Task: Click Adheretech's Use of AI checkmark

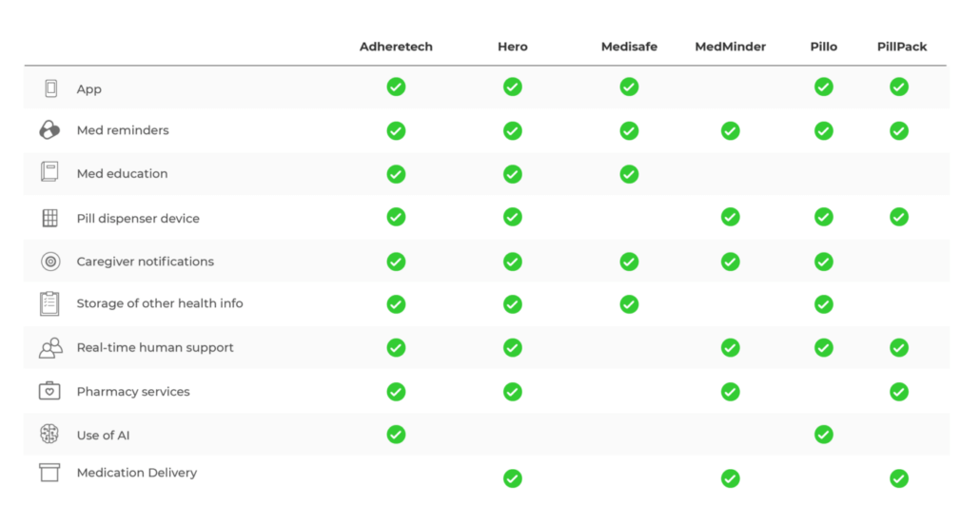Action: [396, 435]
